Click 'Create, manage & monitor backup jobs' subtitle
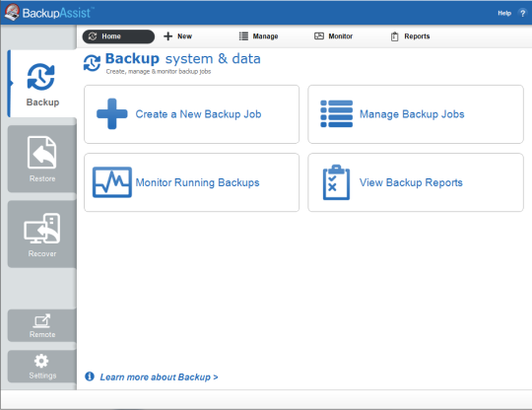Image resolution: width=532 pixels, height=410 pixels. 159,71
